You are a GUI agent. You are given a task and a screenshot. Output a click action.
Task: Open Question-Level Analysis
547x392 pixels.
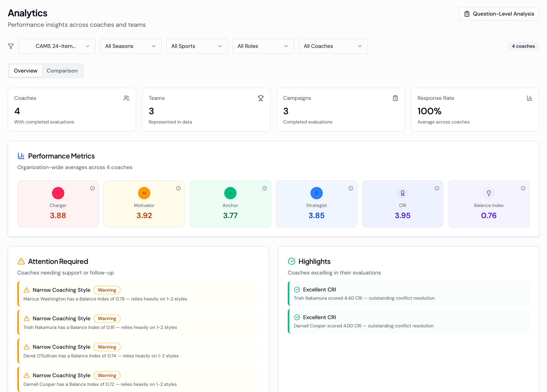pos(499,14)
